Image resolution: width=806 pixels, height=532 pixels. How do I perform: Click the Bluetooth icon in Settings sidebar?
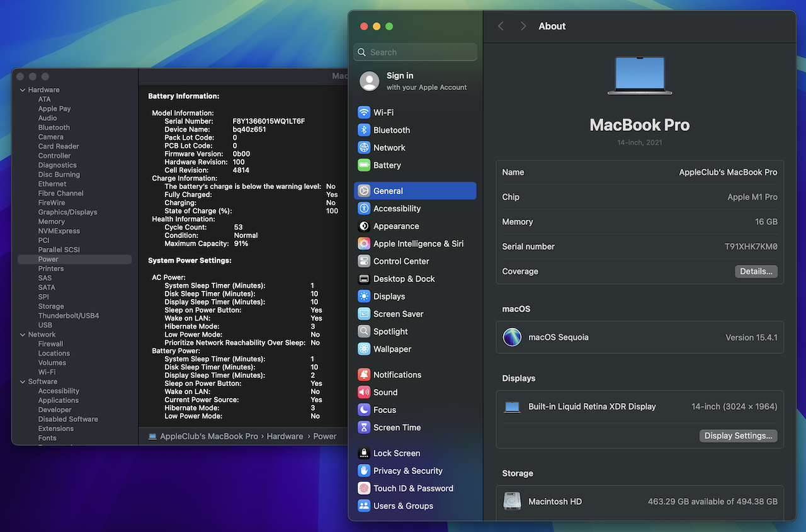(364, 130)
